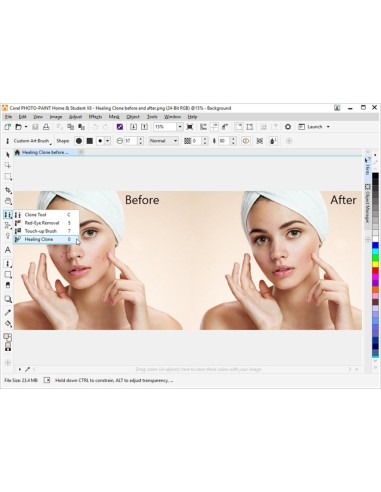
Task: Click the status bar info toggle icon
Action: [47, 380]
